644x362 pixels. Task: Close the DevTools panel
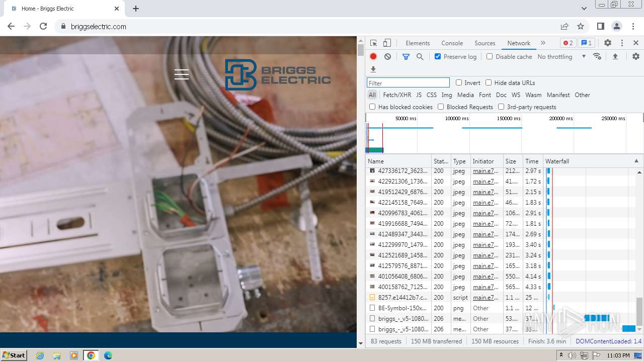(x=636, y=43)
